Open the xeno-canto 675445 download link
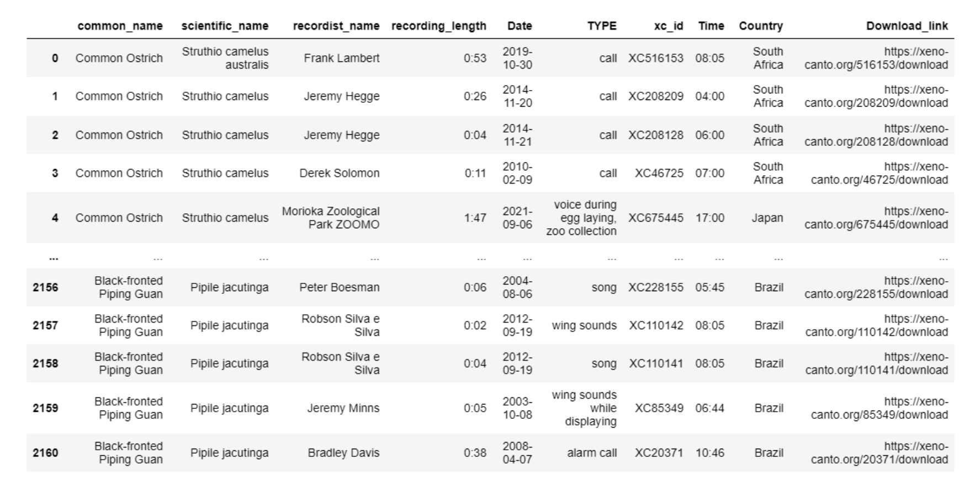This screenshot has width=980, height=489. (876, 218)
